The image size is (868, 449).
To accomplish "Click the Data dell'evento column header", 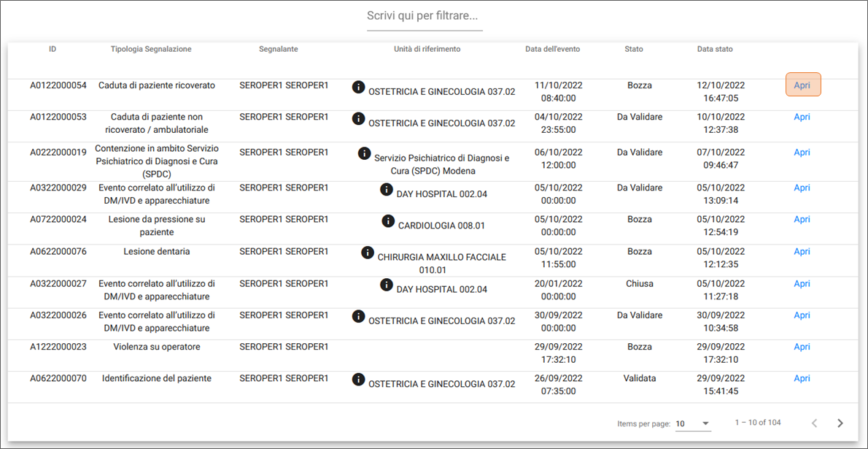I will tap(552, 49).
